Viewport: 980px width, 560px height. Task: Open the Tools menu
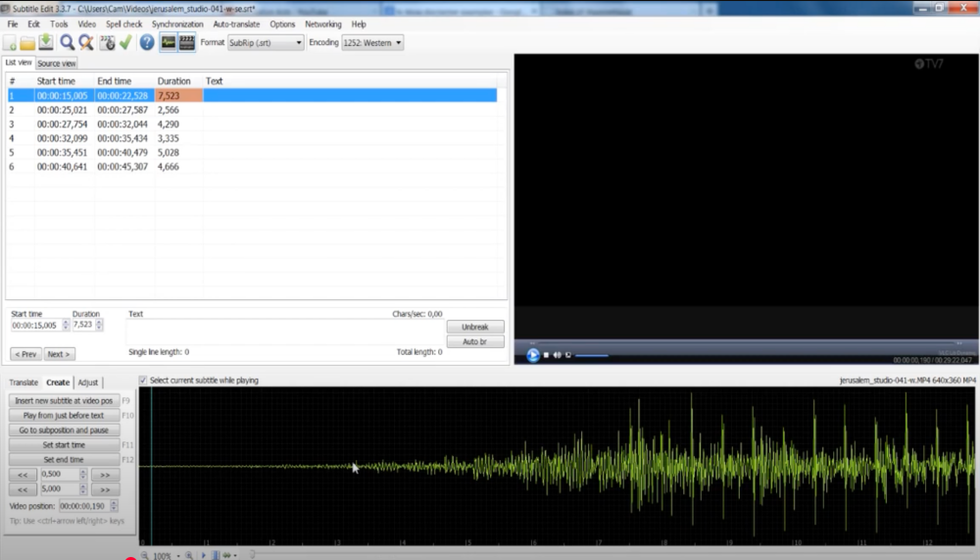click(59, 24)
